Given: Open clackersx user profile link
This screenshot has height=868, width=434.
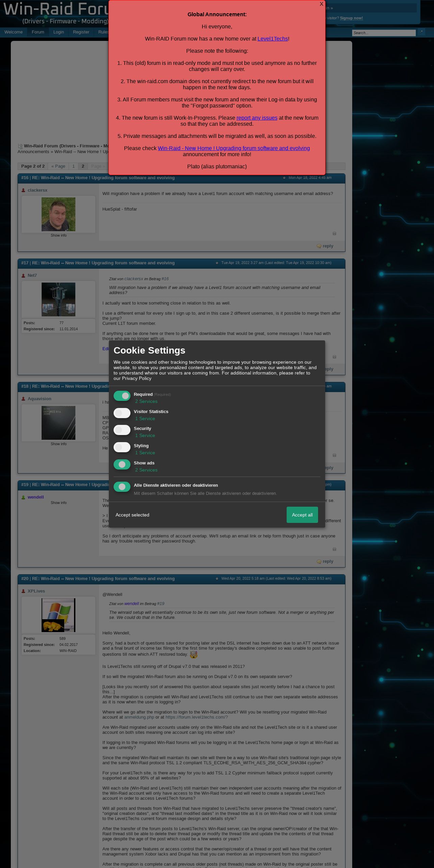Looking at the screenshot, I should (38, 190).
